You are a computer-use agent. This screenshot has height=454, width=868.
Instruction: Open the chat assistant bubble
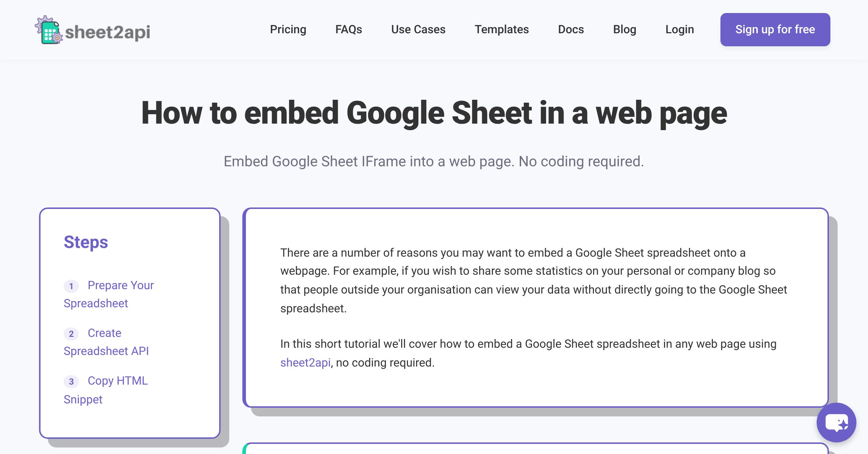(836, 422)
